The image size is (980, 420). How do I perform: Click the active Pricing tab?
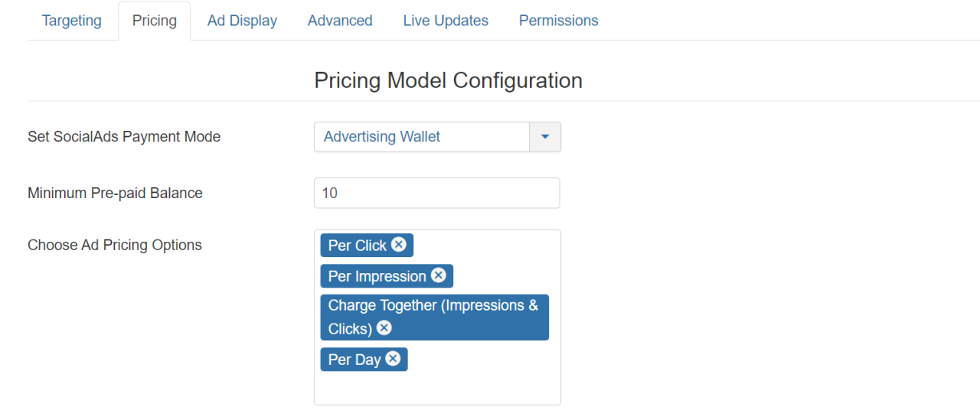point(155,21)
